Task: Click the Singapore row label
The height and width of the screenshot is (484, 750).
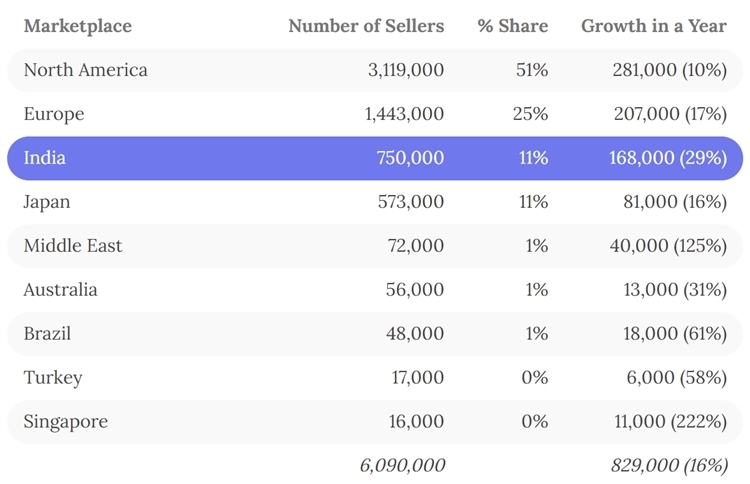Action: pyautogui.click(x=65, y=422)
